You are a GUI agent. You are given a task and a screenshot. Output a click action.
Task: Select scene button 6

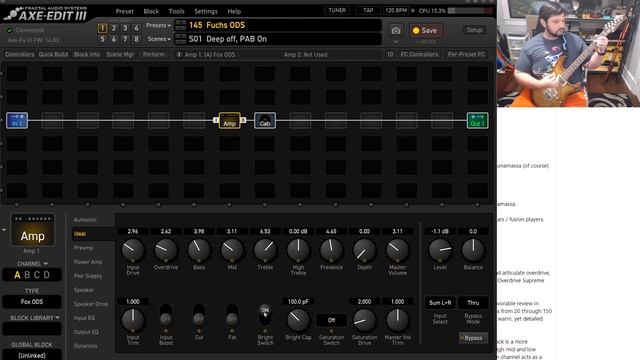(x=114, y=39)
